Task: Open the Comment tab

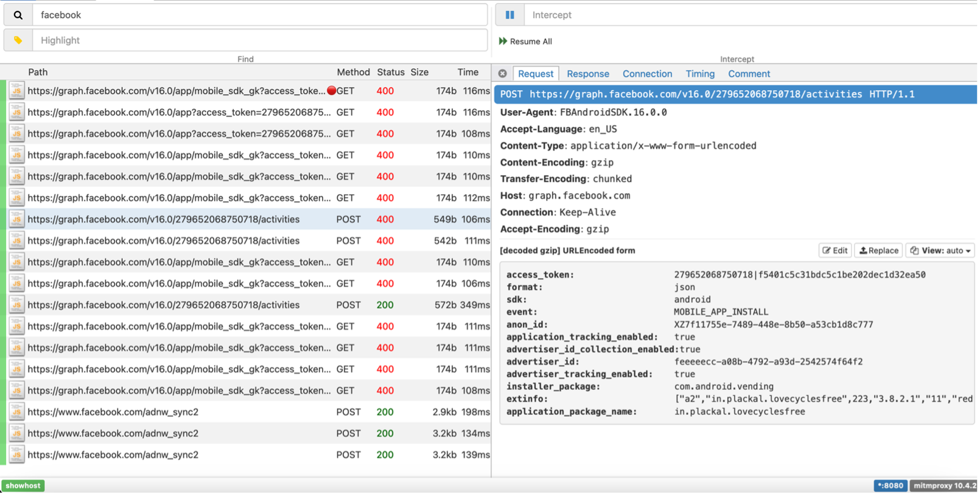Action: 749,74
